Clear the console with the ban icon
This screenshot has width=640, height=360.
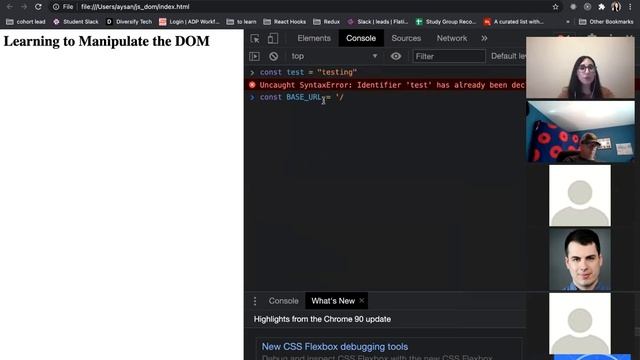273,56
